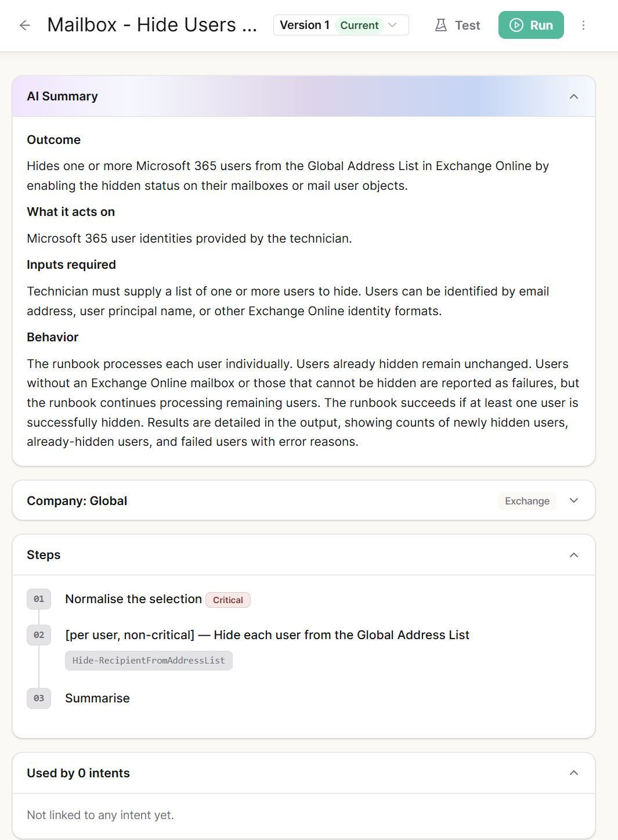Image resolution: width=618 pixels, height=840 pixels.
Task: Click the "Outcome" heading
Action: point(53,140)
